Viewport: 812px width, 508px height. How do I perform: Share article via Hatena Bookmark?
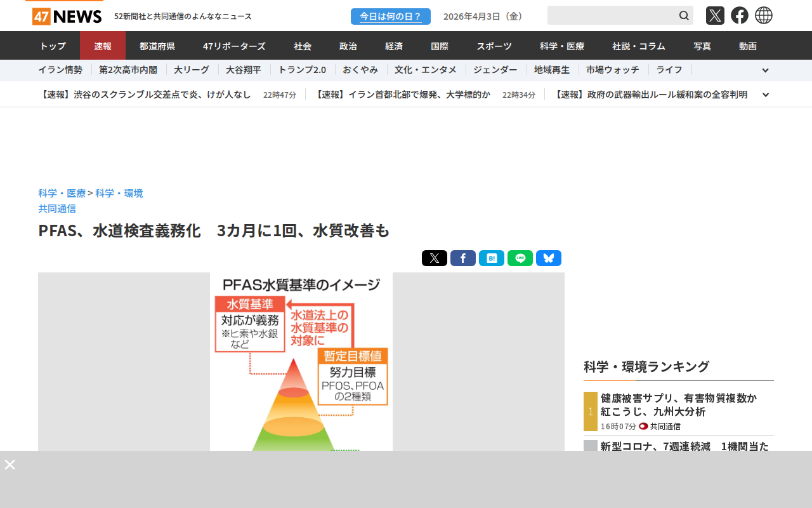coord(491,258)
